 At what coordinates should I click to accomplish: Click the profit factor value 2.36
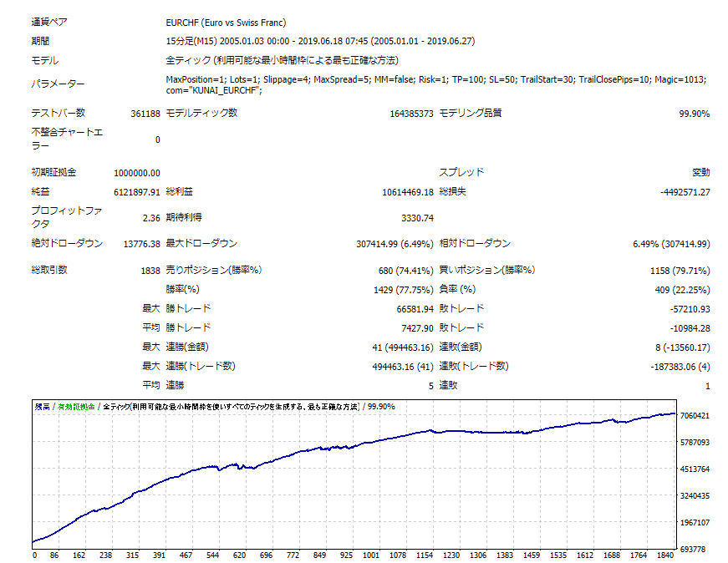[151, 218]
